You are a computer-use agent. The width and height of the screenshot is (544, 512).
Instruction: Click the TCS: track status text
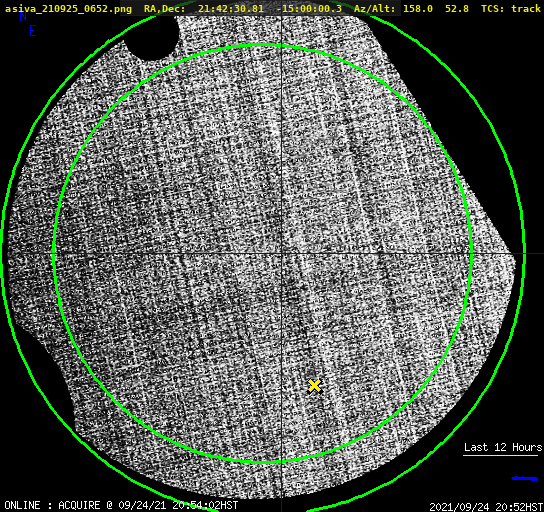[x=511, y=9]
